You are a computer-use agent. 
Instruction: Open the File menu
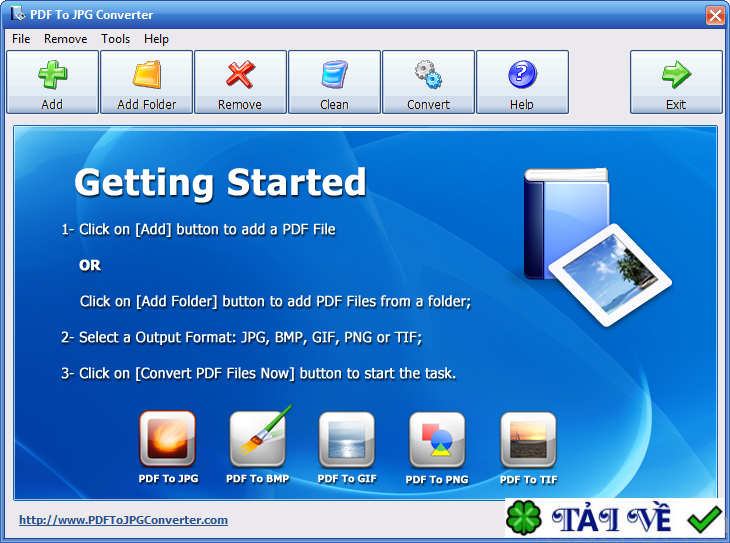[x=21, y=39]
